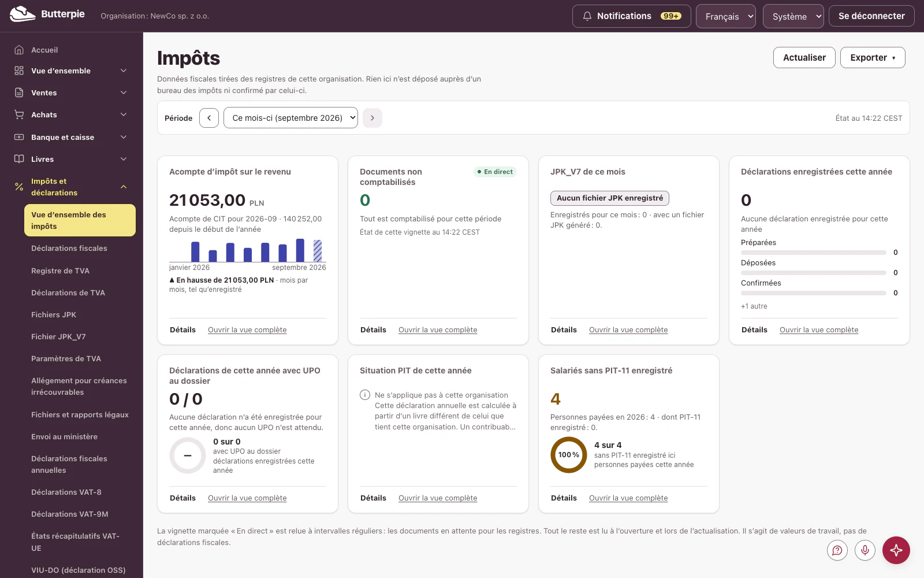Open Accueil home icon in sidebar
This screenshot has width=924, height=578.
pyautogui.click(x=19, y=50)
